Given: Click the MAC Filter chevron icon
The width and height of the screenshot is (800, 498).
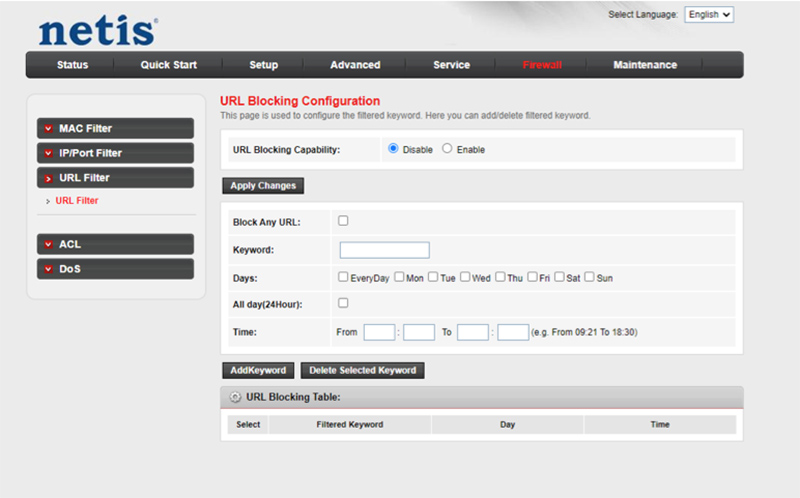Looking at the screenshot, I should pos(48,129).
